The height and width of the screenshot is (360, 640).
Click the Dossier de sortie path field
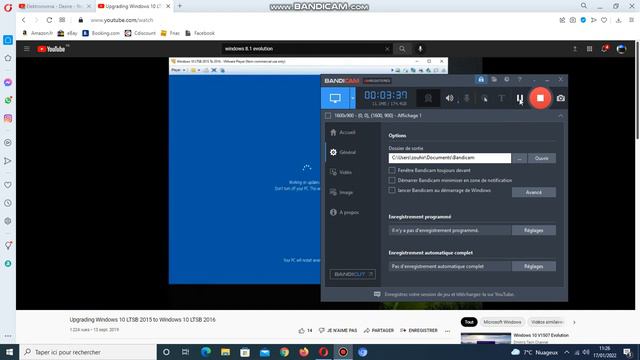(x=449, y=158)
